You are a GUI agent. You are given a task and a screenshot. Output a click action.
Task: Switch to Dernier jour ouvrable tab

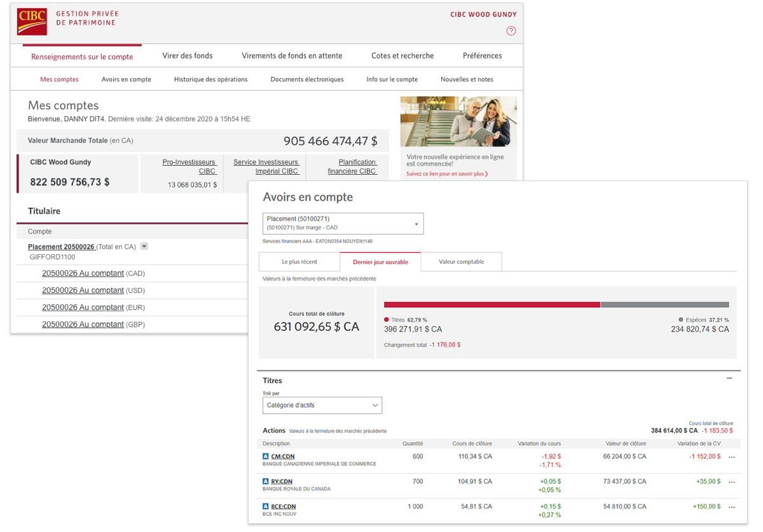380,262
